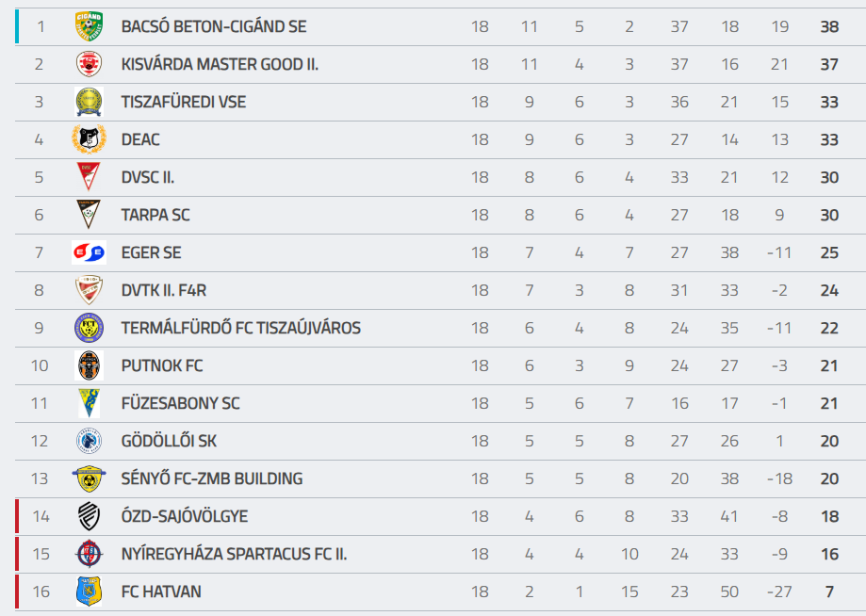Click the Putnok FC badge
The height and width of the screenshot is (616, 866).
pyautogui.click(x=90, y=365)
